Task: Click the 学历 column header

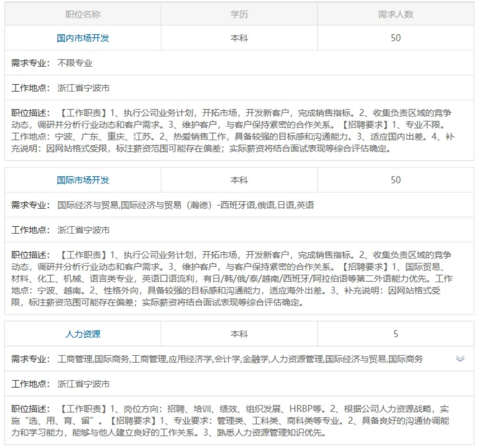Action: pos(239,15)
